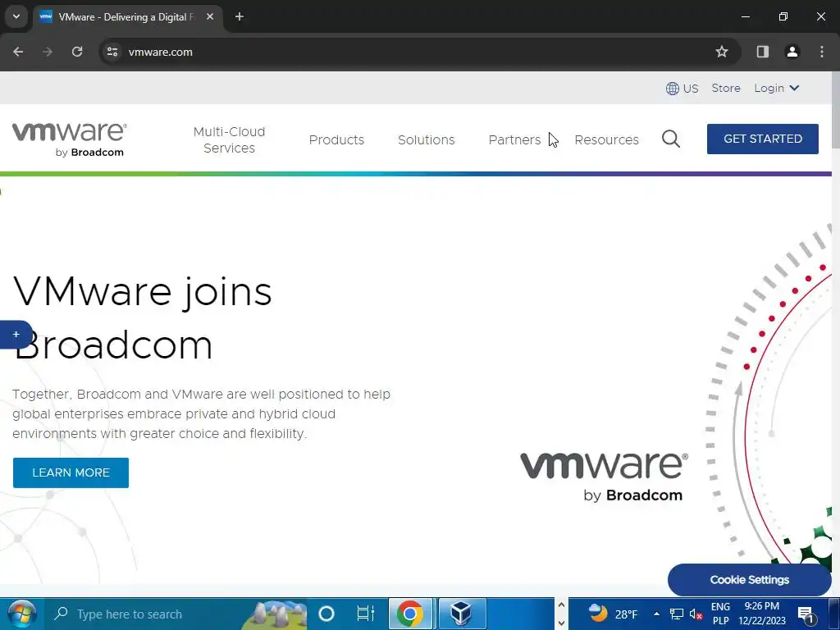
Task: Click the browser back arrow
Action: tap(18, 52)
